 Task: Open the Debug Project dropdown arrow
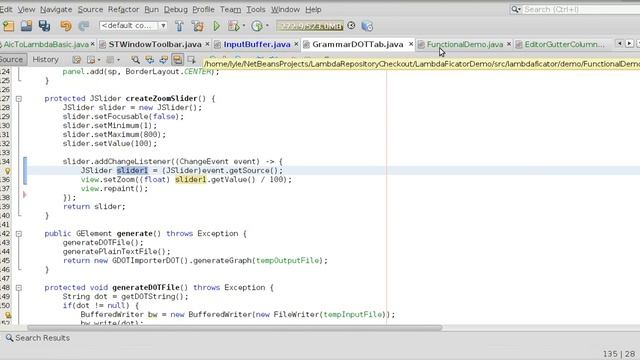coord(244,26)
